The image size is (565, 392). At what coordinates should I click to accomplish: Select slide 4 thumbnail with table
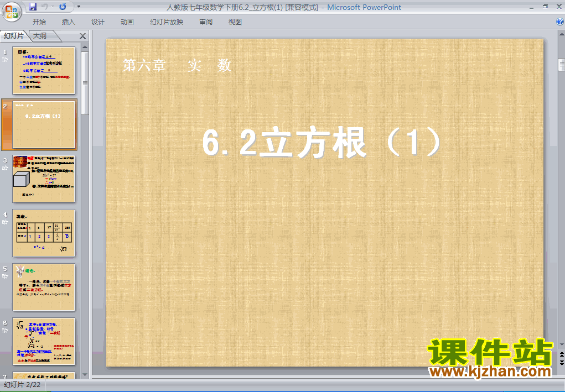[44, 233]
